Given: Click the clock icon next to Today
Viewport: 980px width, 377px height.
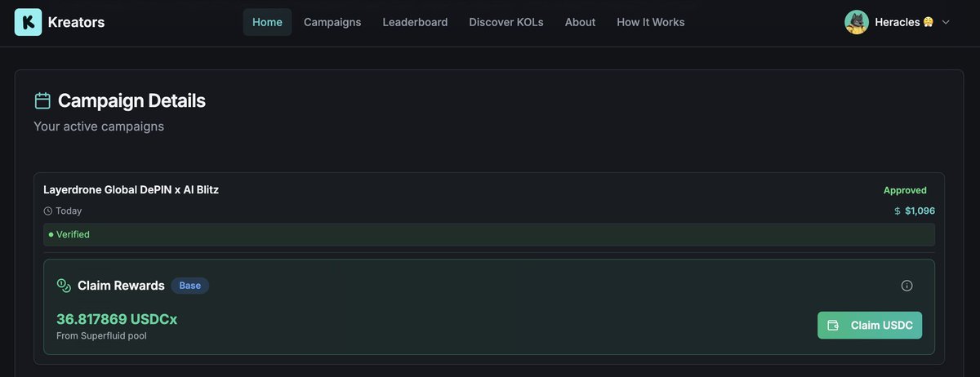Looking at the screenshot, I should (x=48, y=211).
